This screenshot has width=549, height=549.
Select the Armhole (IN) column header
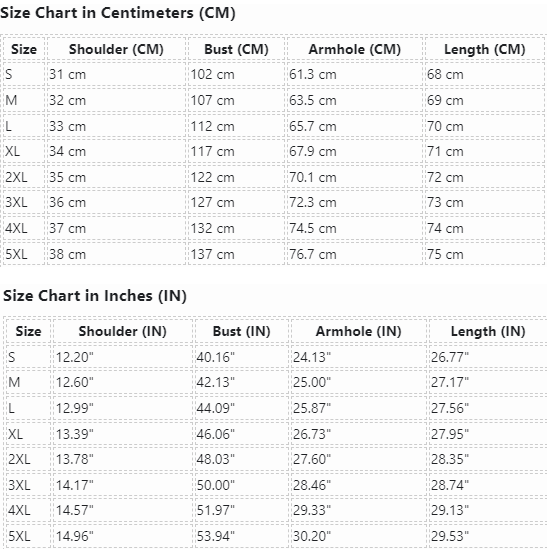[x=359, y=331]
